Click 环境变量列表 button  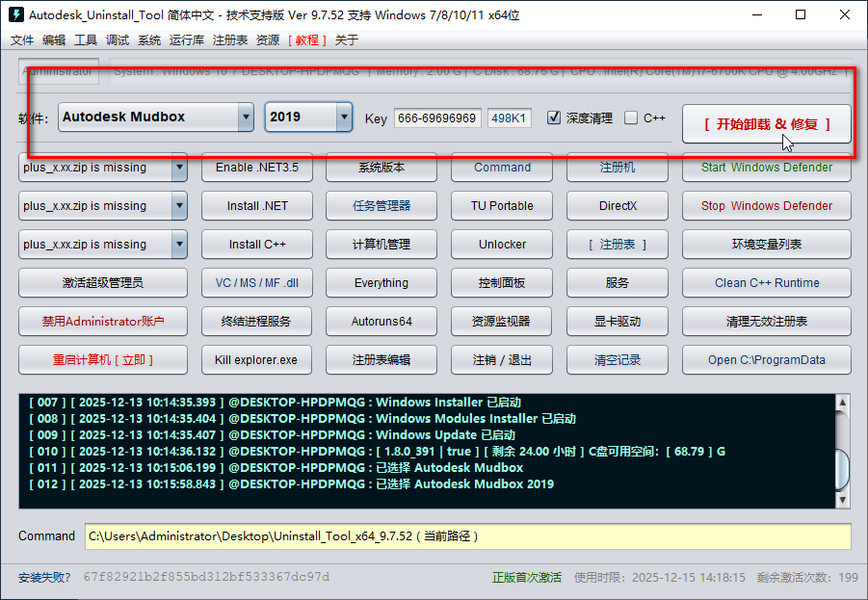point(767,244)
